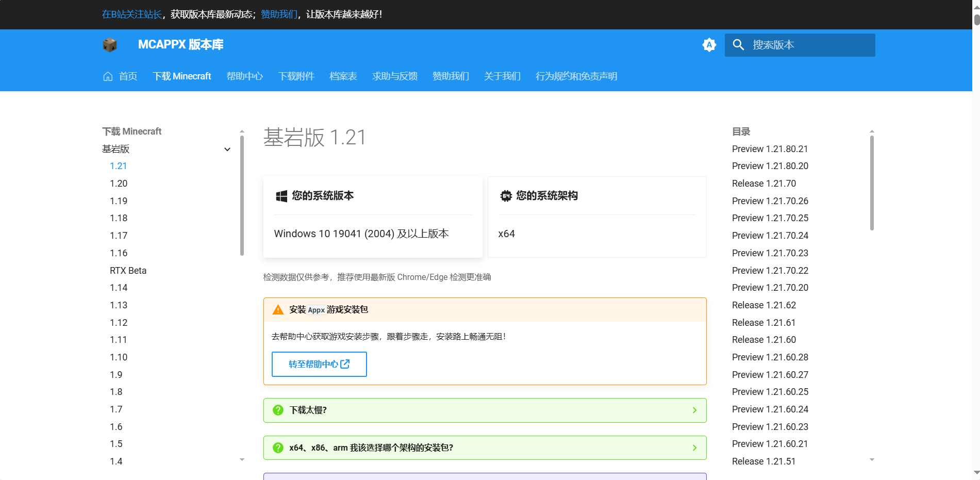Viewport: 980px width, 480px height.
Task: Select version 1.5 in sidebar
Action: [116, 444]
